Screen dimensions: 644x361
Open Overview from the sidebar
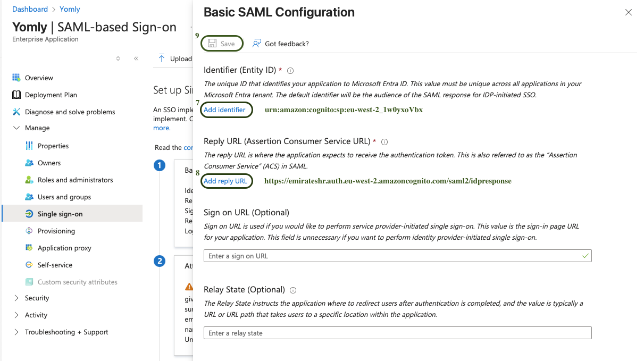(x=39, y=78)
